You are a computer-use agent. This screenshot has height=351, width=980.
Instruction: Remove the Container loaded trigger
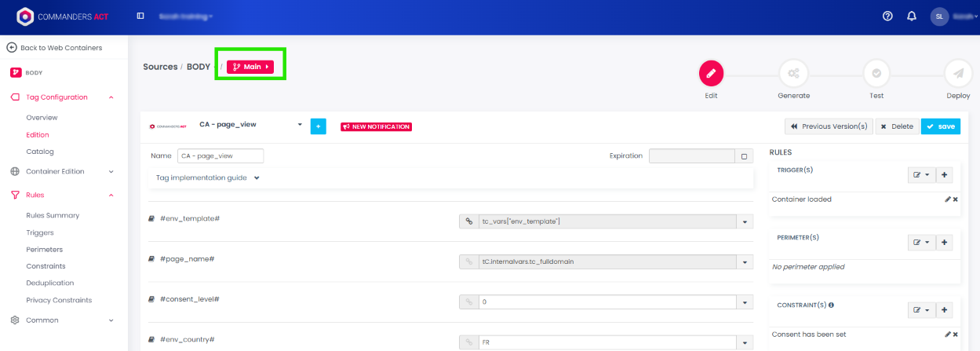click(956, 199)
